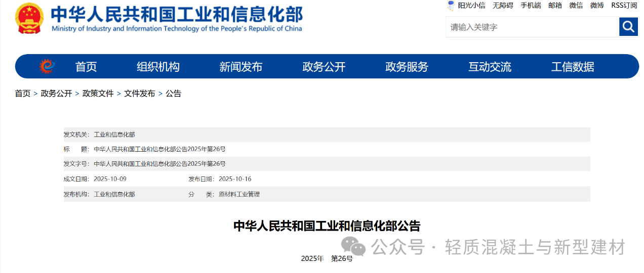Open the 阳光小信 assistant icon
Screen dimensions: 644x273
[451, 6]
